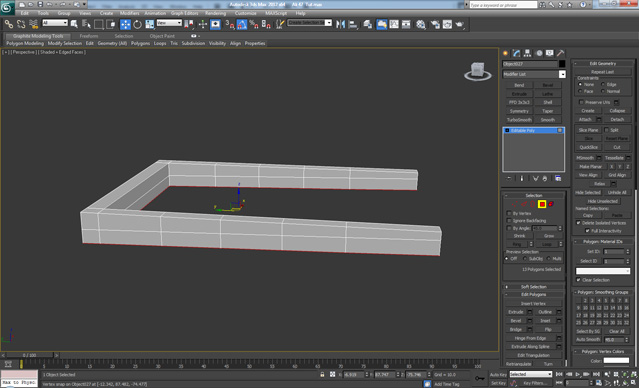Select Vertex sub-object level icon
The image size is (639, 388).
pyautogui.click(x=515, y=204)
